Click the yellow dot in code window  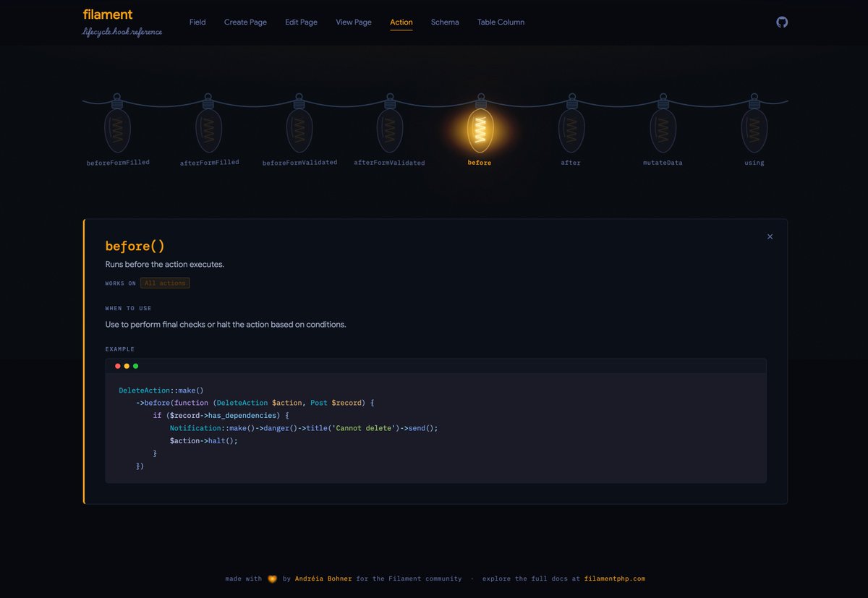127,366
